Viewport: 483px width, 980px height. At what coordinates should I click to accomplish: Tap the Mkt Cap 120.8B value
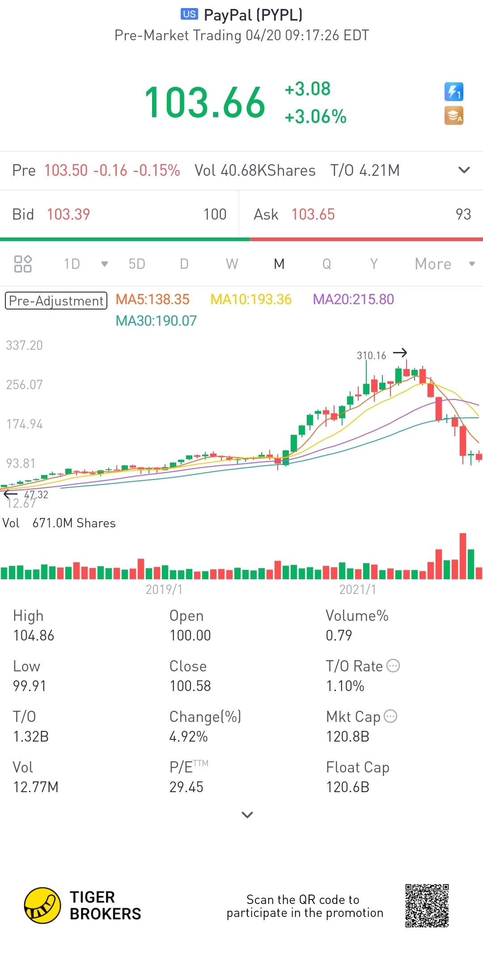[348, 736]
